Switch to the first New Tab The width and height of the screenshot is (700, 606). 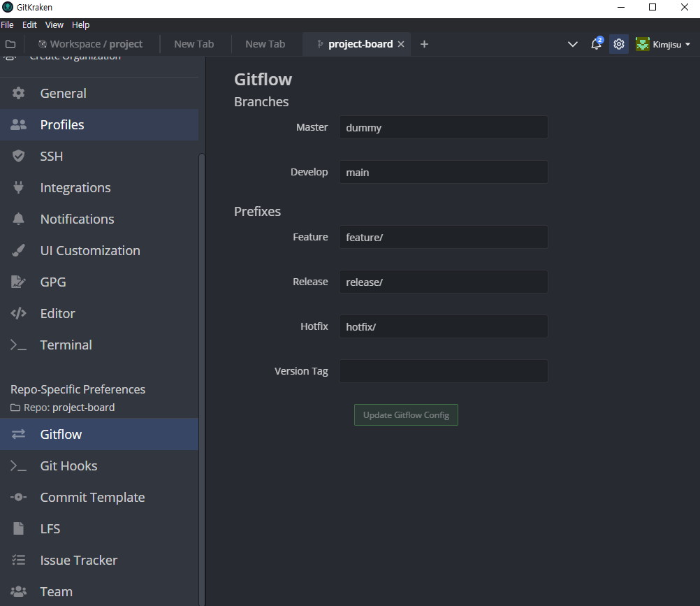coord(194,44)
